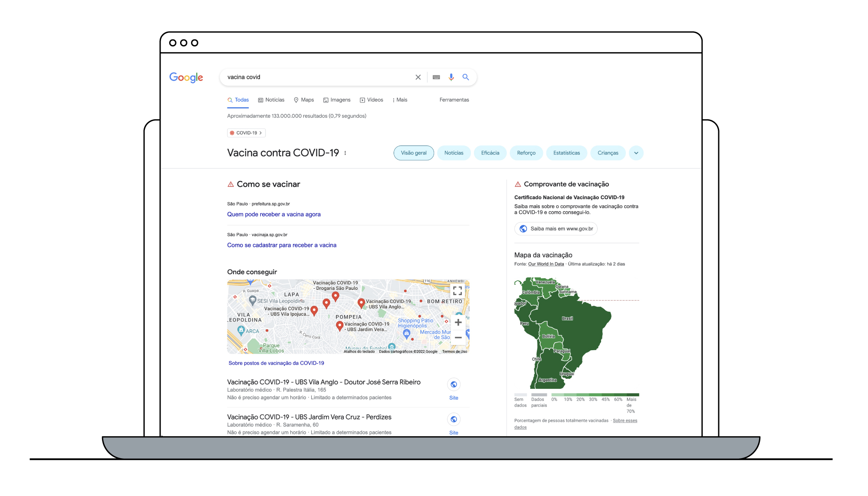Zoom out on the map
Viewport: 868px width, 496px height.
(458, 338)
